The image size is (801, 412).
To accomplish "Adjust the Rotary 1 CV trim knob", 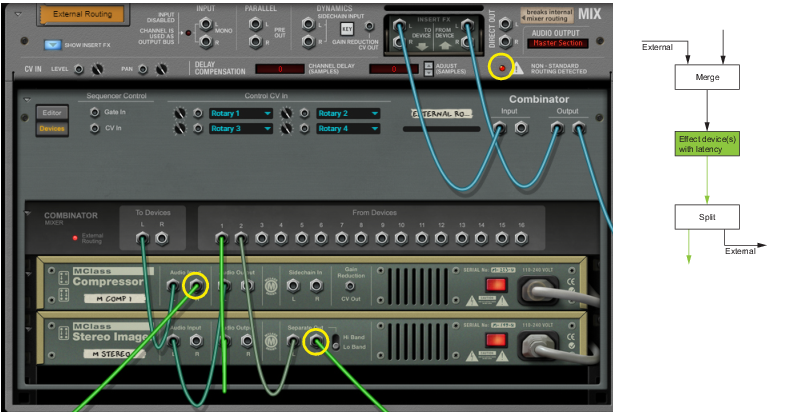I will click(x=180, y=113).
